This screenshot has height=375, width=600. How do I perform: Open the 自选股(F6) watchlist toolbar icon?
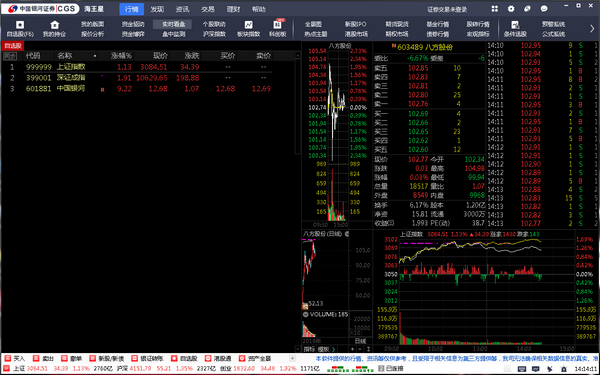coord(20,25)
